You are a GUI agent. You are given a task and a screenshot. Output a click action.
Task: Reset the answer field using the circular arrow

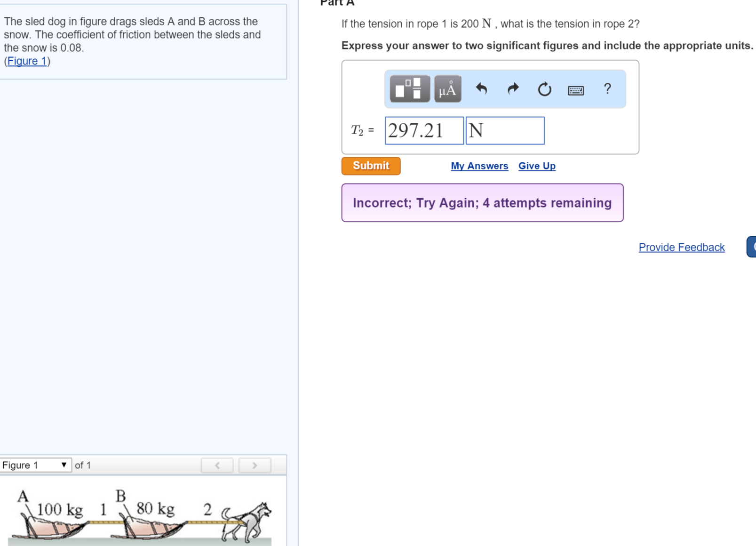click(544, 89)
